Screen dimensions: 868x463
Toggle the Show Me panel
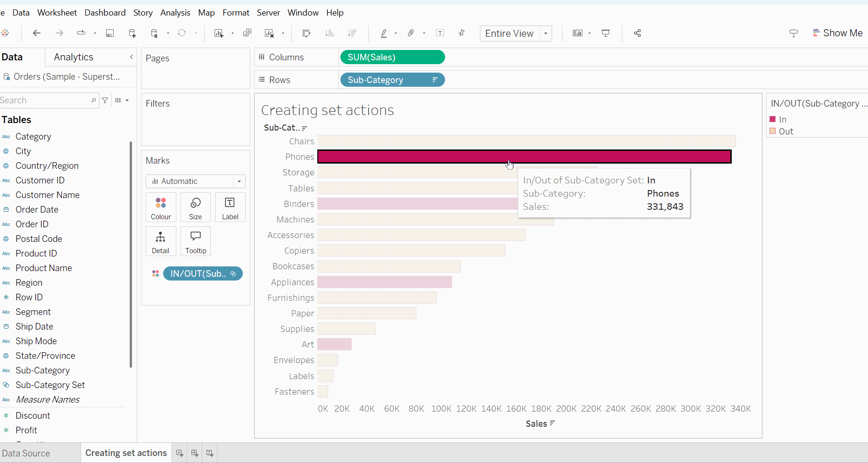coord(837,33)
